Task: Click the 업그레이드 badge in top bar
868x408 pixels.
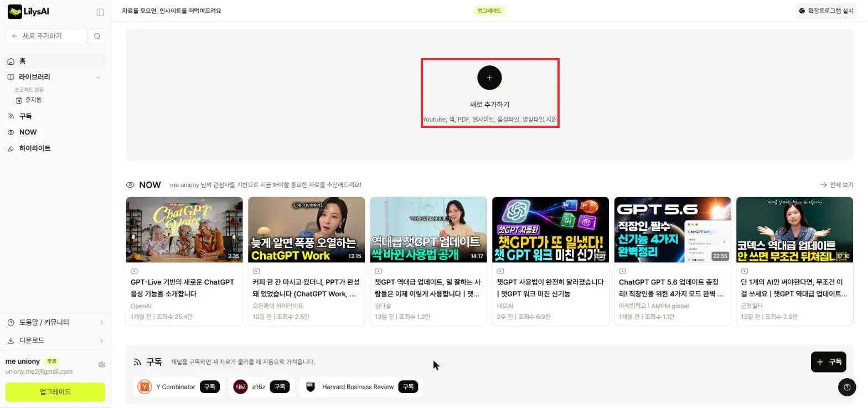Action: point(489,11)
